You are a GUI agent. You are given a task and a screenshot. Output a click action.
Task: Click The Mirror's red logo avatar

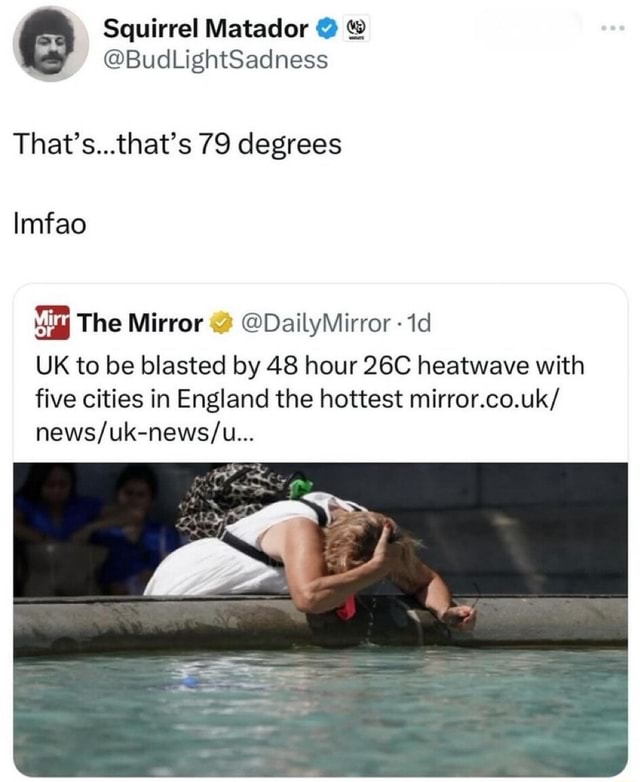pos(52,322)
